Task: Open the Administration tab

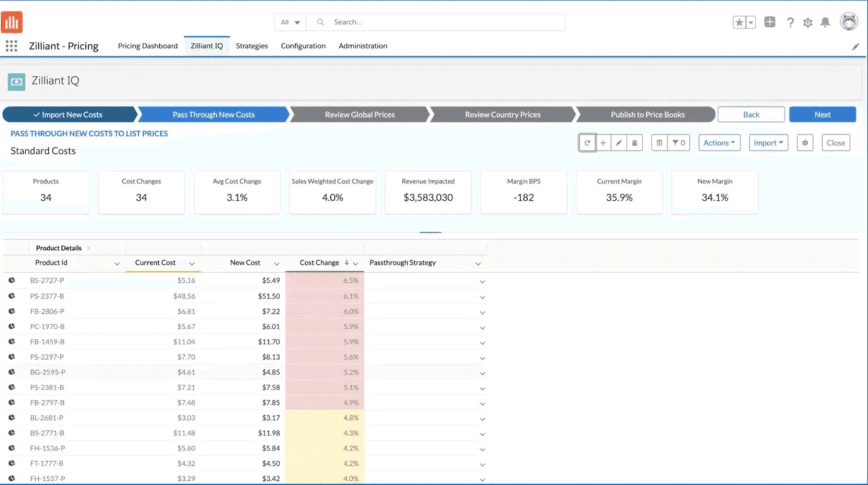Action: click(362, 46)
